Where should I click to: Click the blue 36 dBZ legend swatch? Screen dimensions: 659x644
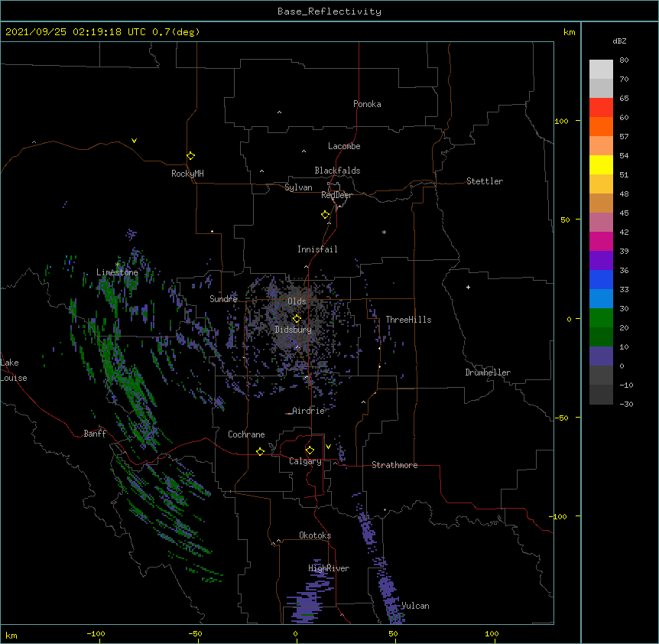coord(601,279)
